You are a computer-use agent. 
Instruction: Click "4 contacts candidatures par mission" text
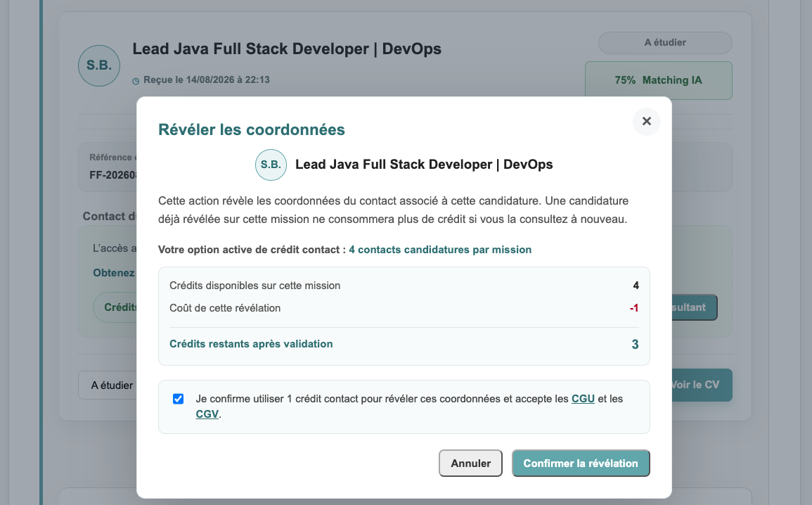(440, 250)
